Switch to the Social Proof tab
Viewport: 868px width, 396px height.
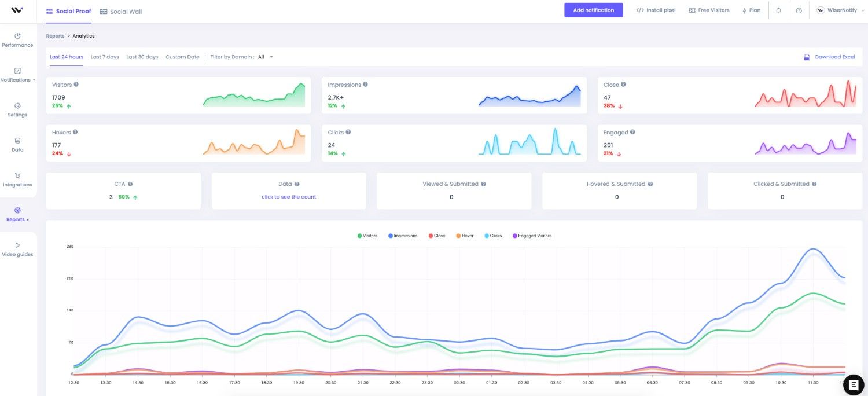[68, 12]
